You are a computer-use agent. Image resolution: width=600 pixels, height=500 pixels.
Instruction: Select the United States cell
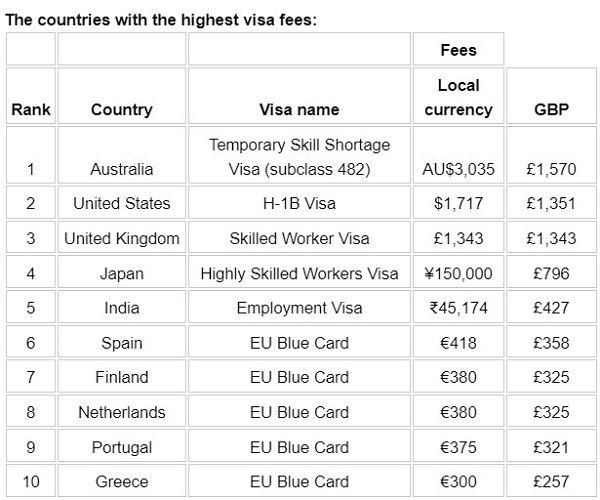[x=121, y=203]
